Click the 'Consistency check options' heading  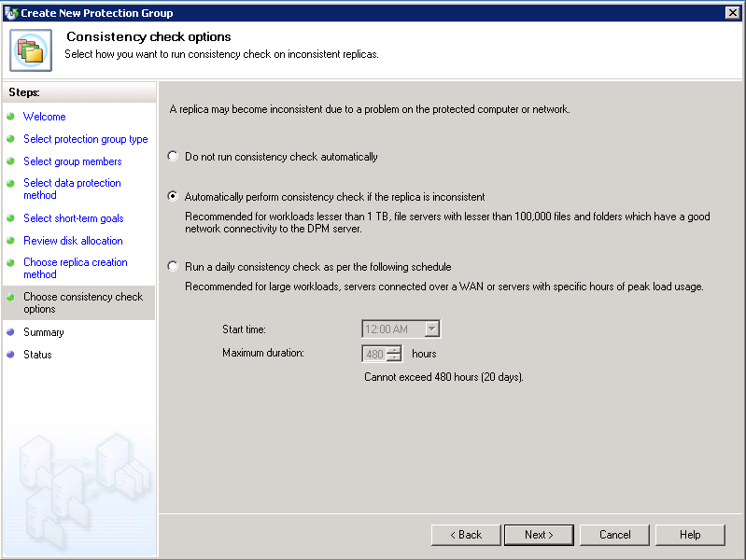tap(148, 36)
